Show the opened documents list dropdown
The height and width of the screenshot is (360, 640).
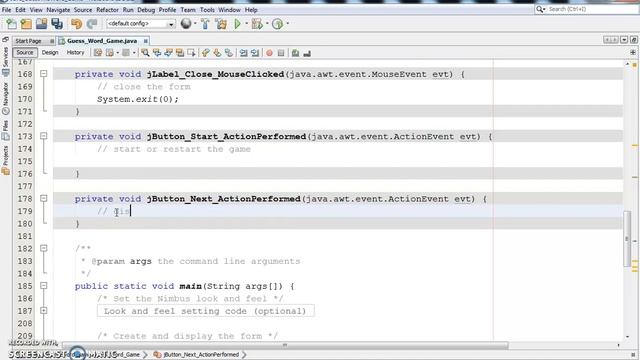pos(624,40)
